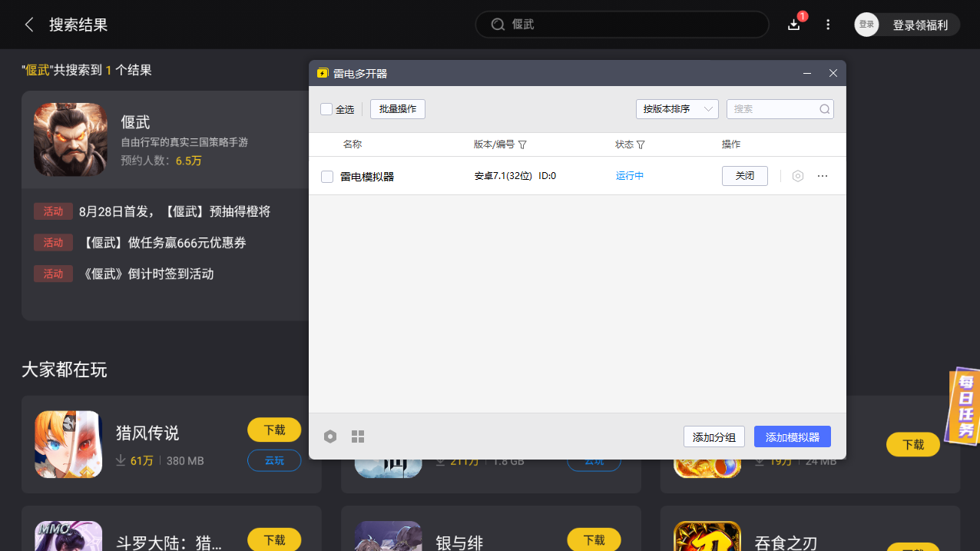This screenshot has width=980, height=551.
Task: Open the hexagon settings icon for 雷电模拟器
Action: coord(797,175)
